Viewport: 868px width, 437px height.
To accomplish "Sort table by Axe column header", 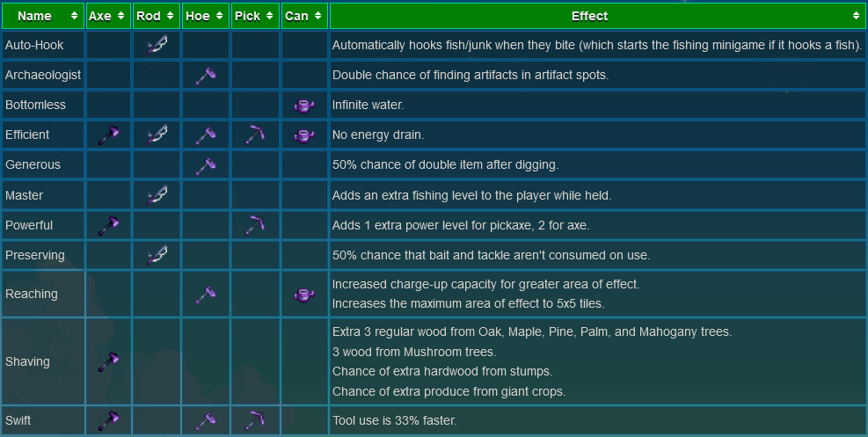I will click(x=108, y=16).
